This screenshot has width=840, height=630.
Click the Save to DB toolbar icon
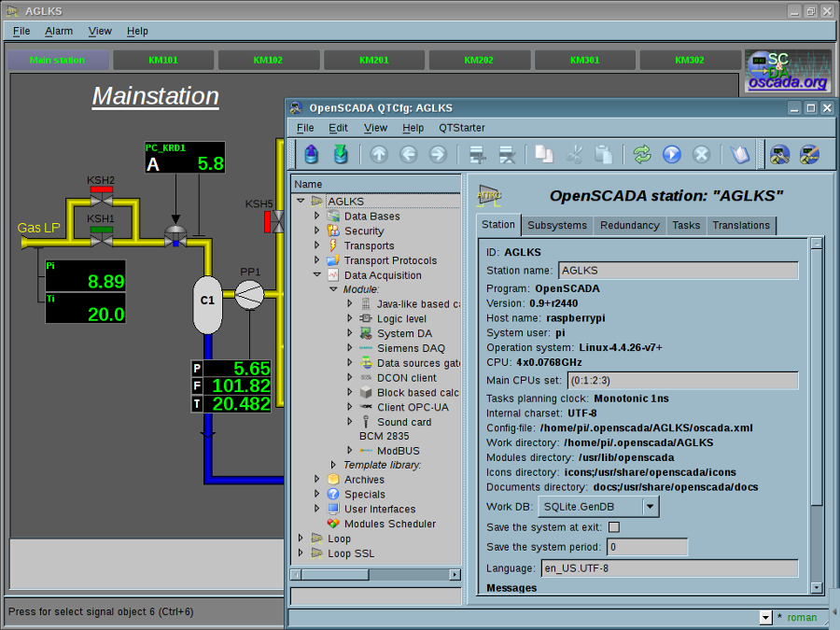(341, 155)
